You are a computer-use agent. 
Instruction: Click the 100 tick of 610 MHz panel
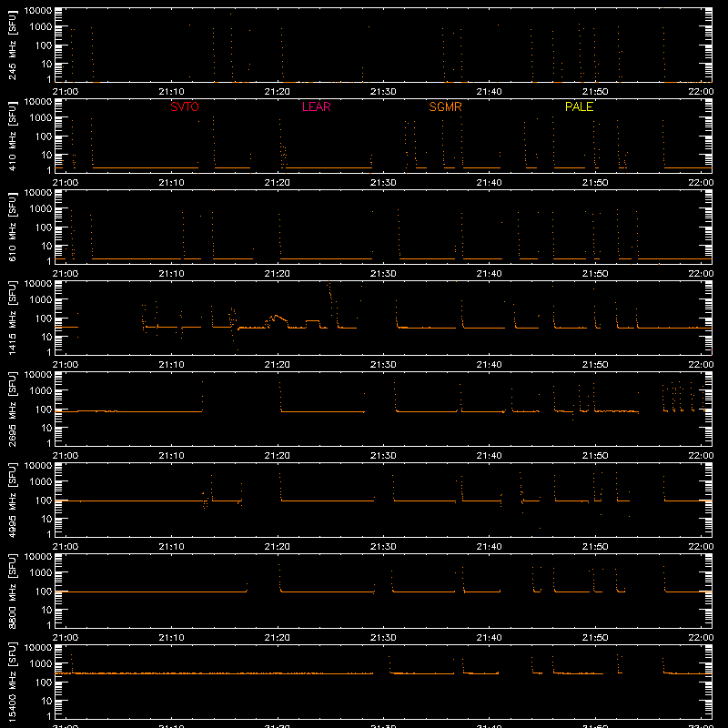[44, 227]
